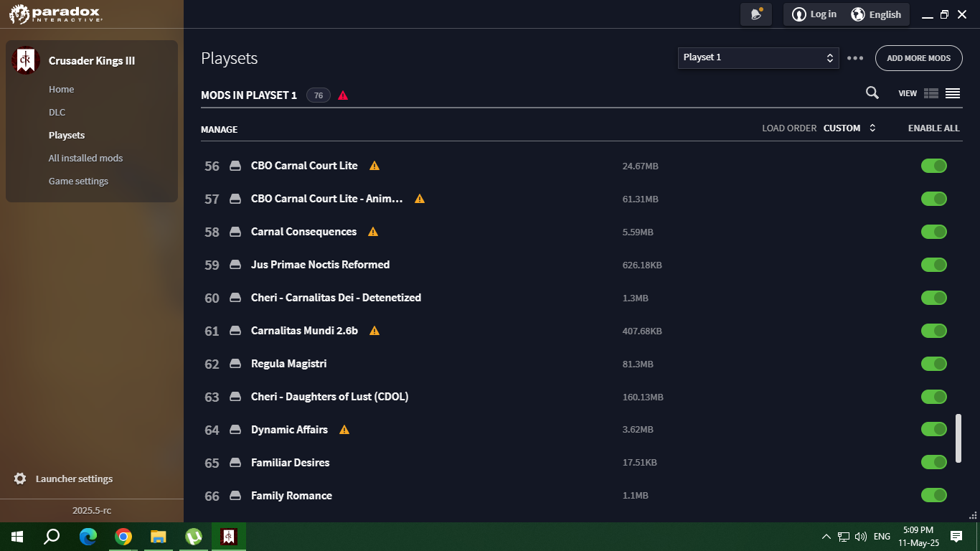The height and width of the screenshot is (551, 980).
Task: Switch to grouped list view icon
Action: (x=931, y=93)
